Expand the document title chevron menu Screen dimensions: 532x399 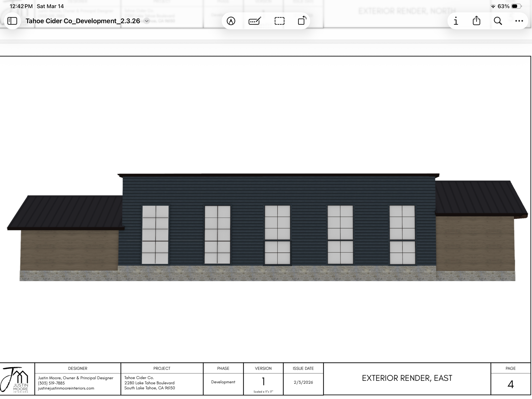pyautogui.click(x=147, y=21)
